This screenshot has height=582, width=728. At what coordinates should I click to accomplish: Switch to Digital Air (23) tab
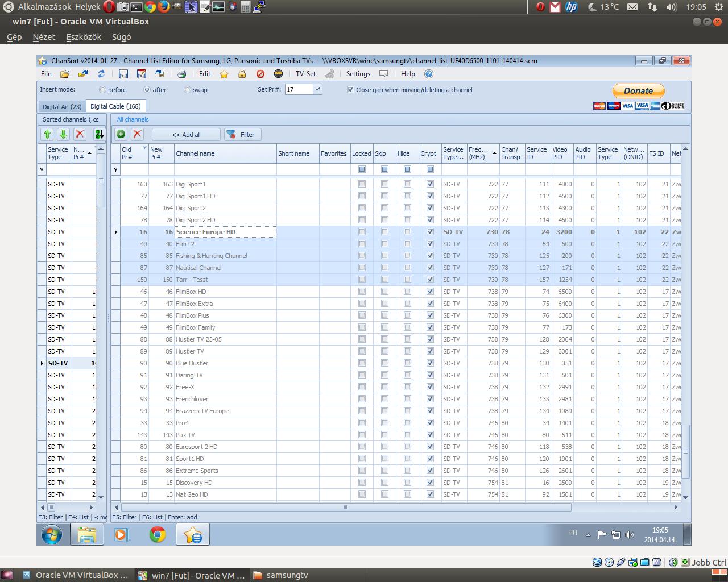coord(62,107)
